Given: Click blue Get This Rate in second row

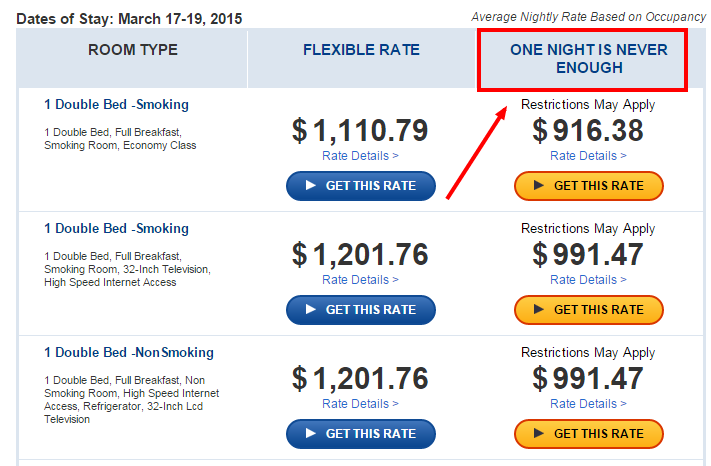Looking at the screenshot, I should coord(360,310).
